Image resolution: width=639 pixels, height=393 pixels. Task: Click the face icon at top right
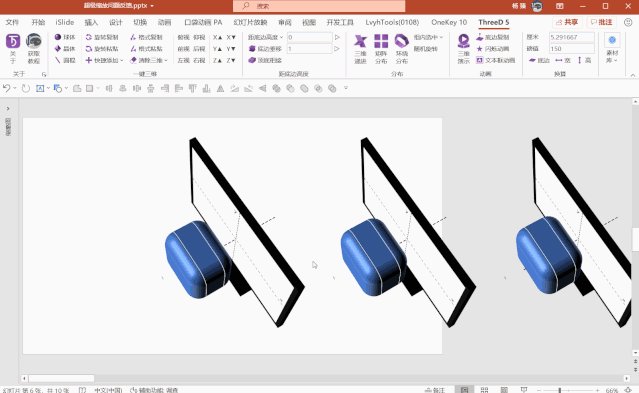click(628, 22)
